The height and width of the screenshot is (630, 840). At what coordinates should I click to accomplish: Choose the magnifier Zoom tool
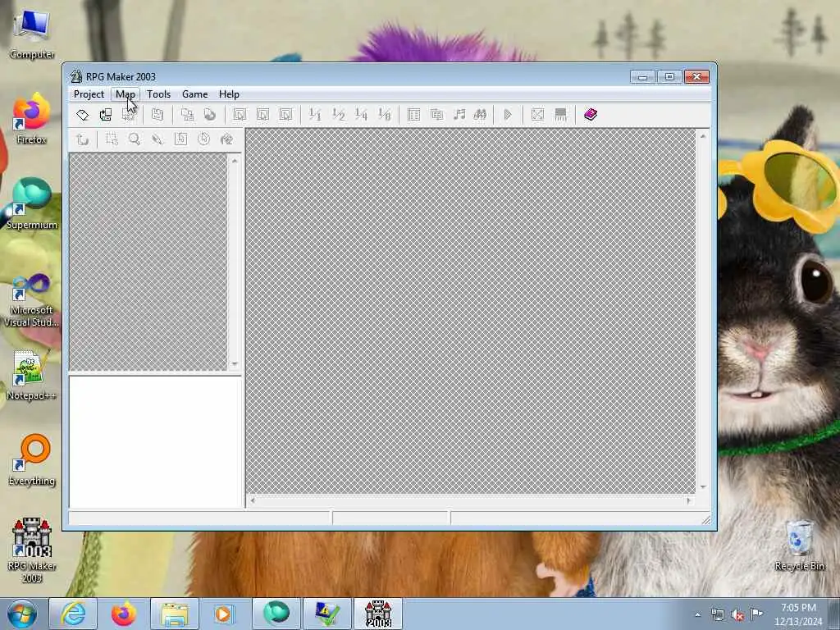pyautogui.click(x=135, y=139)
